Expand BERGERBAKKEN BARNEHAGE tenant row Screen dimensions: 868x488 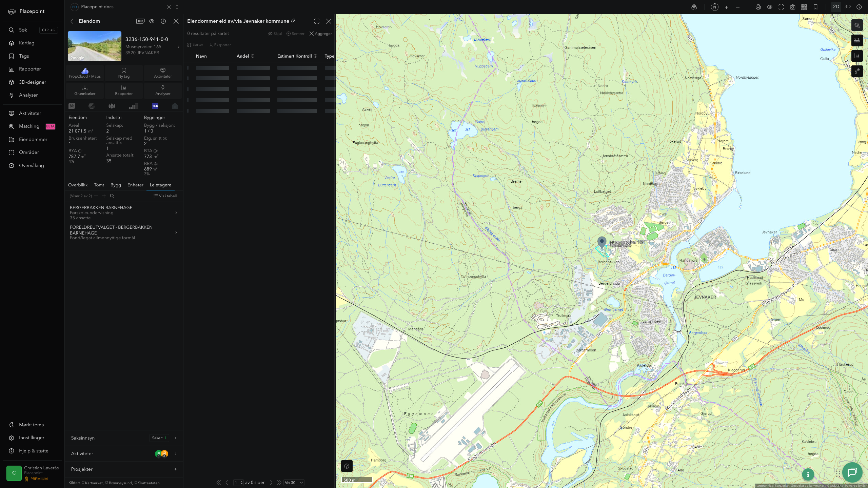point(124,212)
